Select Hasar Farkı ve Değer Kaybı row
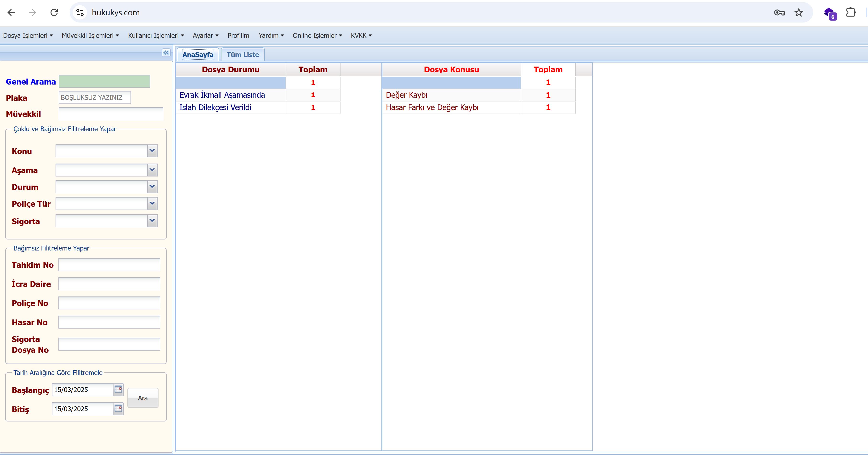868x455 pixels. pyautogui.click(x=432, y=108)
